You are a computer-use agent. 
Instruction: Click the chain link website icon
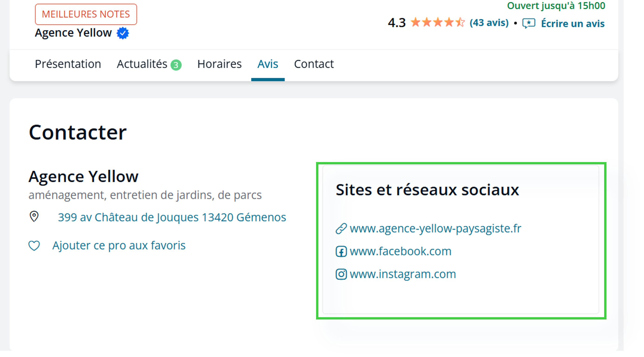pos(341,229)
